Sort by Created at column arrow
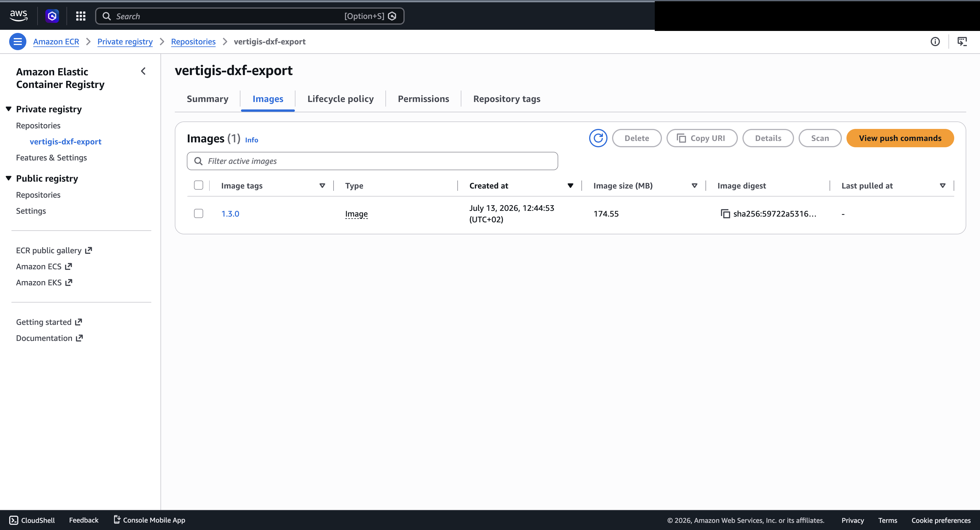Viewport: 980px width, 530px height. click(570, 186)
